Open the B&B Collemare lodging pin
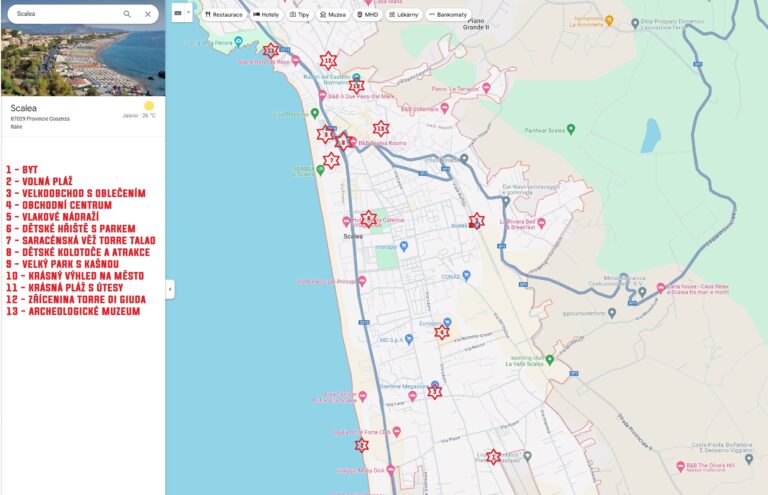 point(443,109)
